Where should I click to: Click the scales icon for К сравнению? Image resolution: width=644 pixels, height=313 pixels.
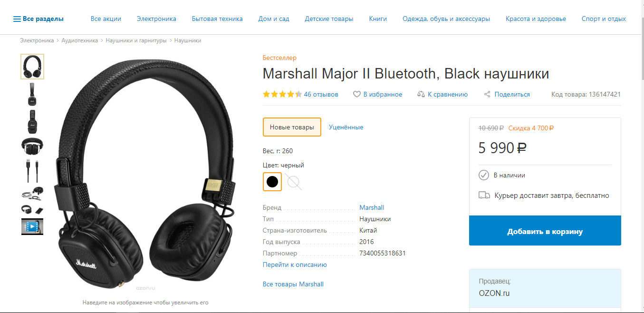coord(421,94)
